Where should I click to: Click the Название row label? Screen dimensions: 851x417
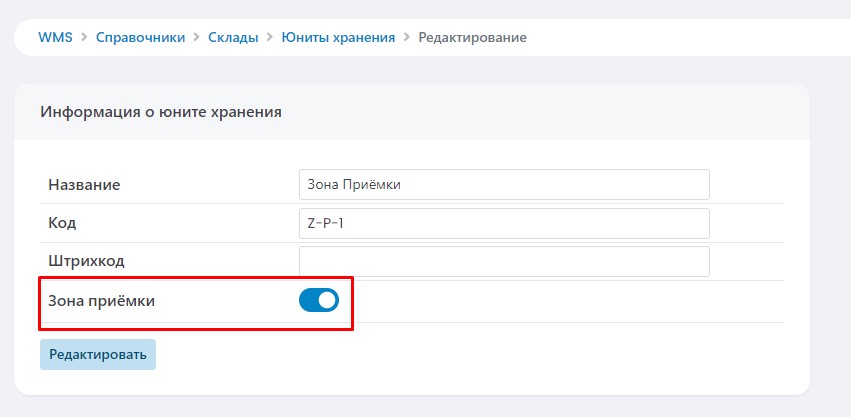[84, 185]
